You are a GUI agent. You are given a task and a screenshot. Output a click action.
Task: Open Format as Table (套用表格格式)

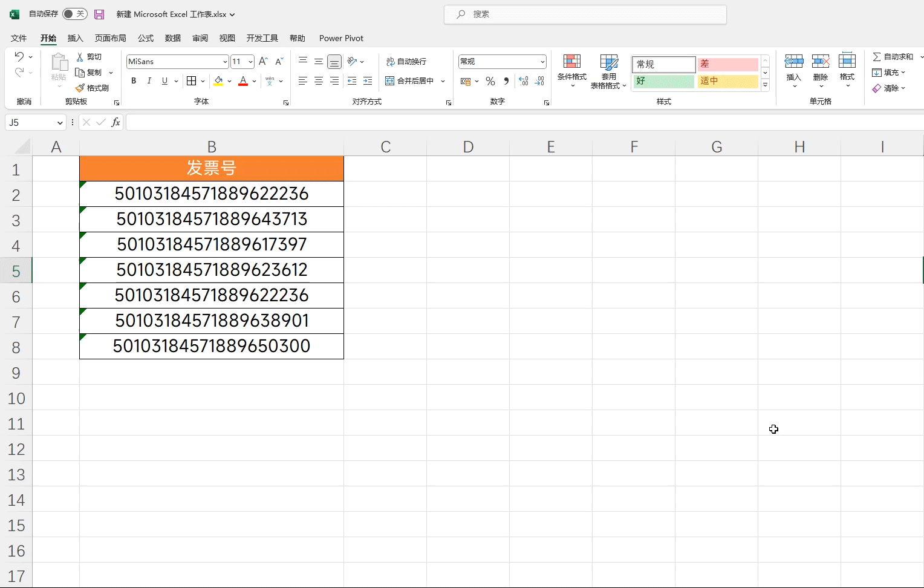point(608,71)
